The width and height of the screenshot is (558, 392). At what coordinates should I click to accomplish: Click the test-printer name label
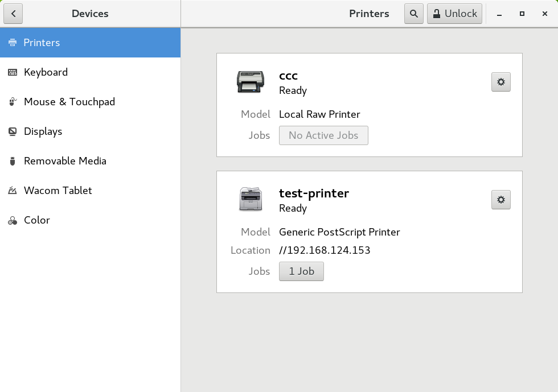click(314, 193)
